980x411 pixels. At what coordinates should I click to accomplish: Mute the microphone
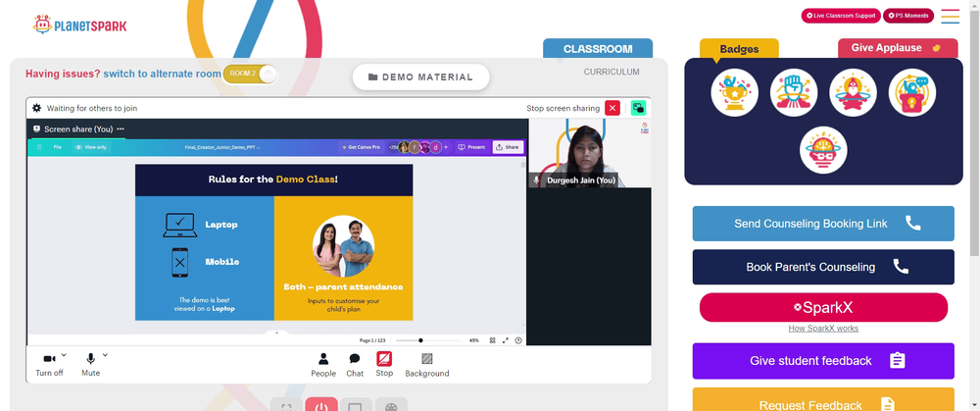pyautogui.click(x=90, y=365)
